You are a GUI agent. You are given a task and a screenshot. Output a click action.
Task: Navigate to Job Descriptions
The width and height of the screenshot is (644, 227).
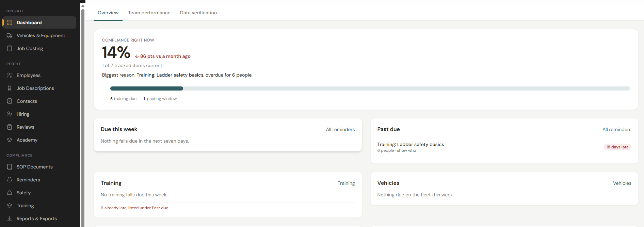tap(39, 88)
